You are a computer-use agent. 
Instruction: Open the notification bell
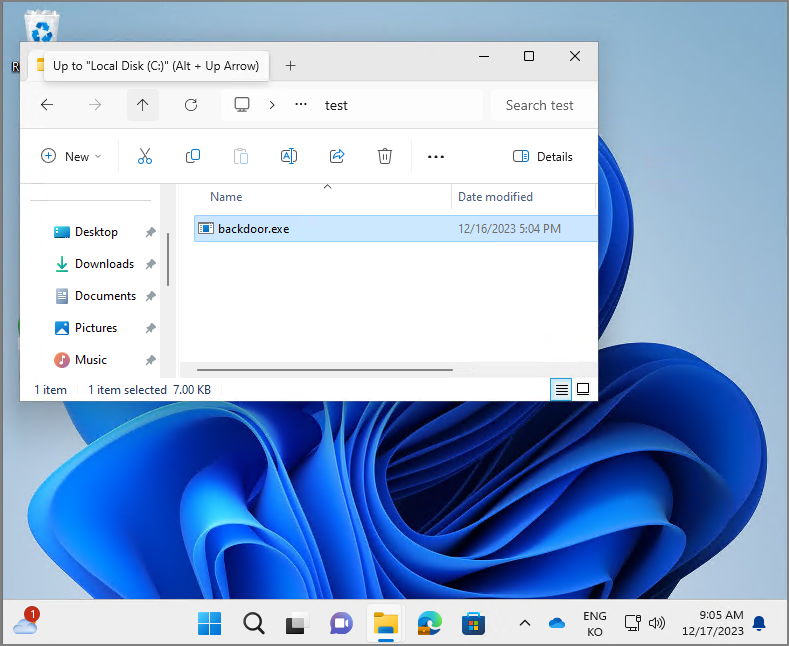(x=759, y=623)
